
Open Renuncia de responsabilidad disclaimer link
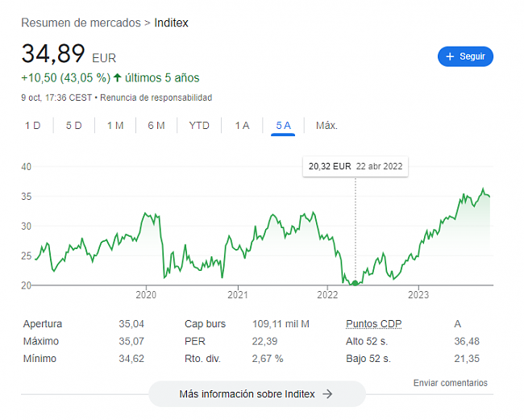(156, 98)
